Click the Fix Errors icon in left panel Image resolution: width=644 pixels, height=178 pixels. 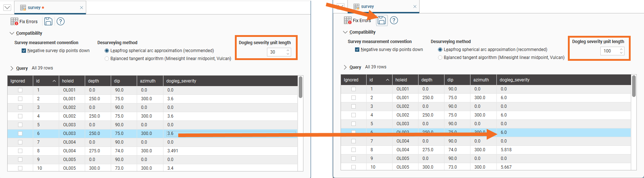click(14, 22)
